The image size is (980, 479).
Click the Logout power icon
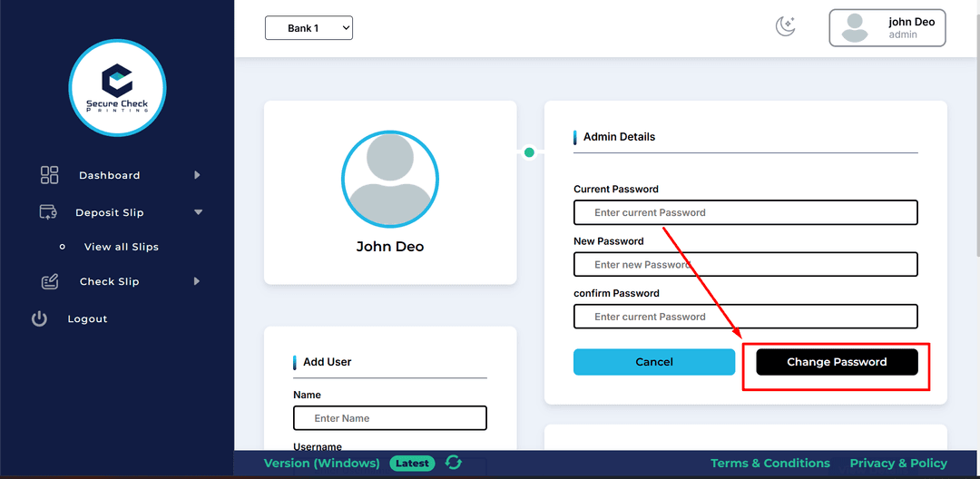pyautogui.click(x=39, y=319)
